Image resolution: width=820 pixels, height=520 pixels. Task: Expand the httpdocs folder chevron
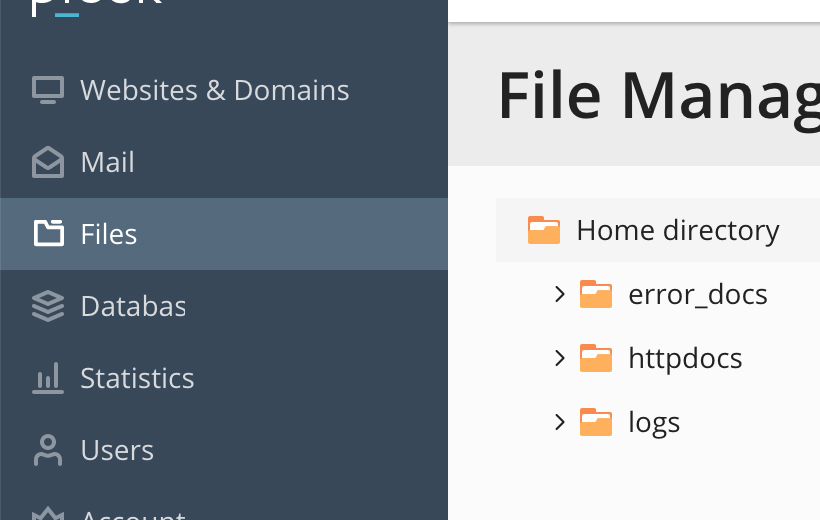[x=560, y=358]
